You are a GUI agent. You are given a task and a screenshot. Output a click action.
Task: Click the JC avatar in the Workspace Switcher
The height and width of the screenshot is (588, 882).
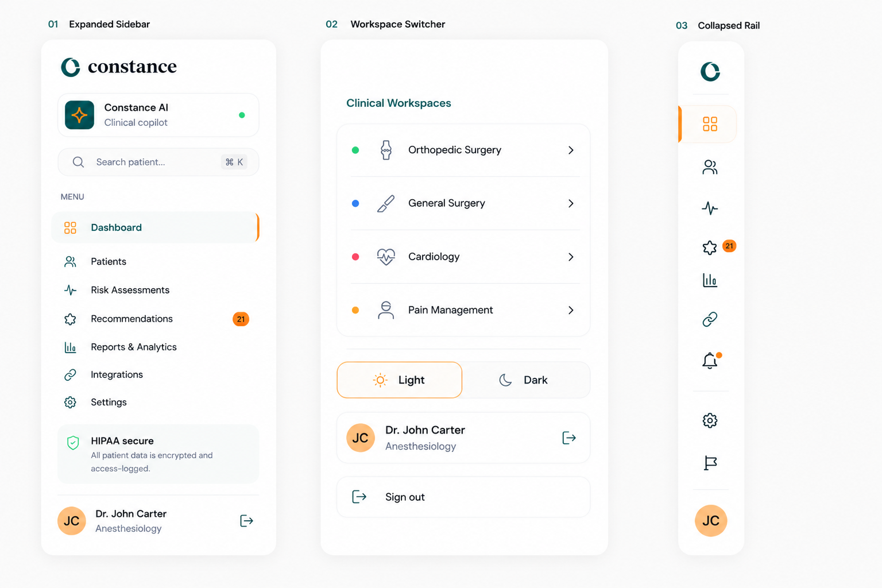click(361, 438)
